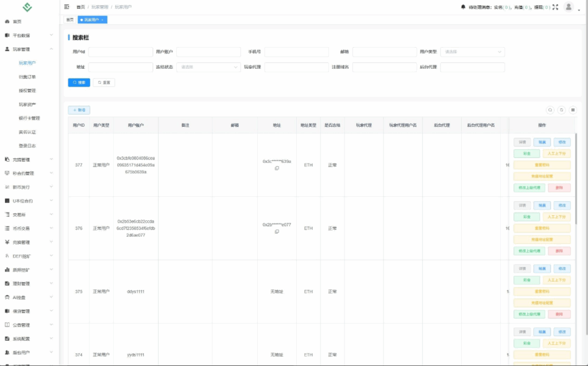Viewport: 588px width, 366px height.
Task: Open 银行卡管理 in the sidebar submenu
Action: click(29, 118)
